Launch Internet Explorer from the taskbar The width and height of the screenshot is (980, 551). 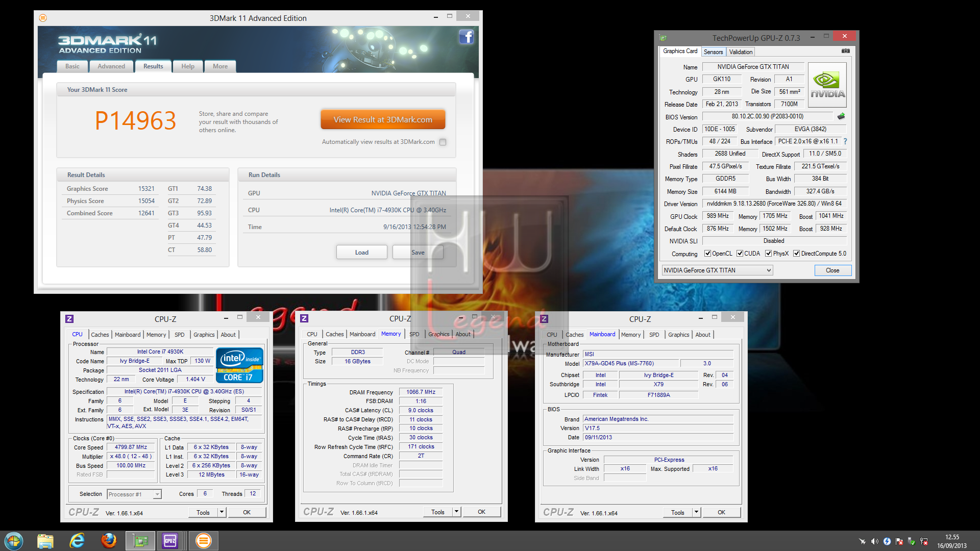tap(77, 541)
